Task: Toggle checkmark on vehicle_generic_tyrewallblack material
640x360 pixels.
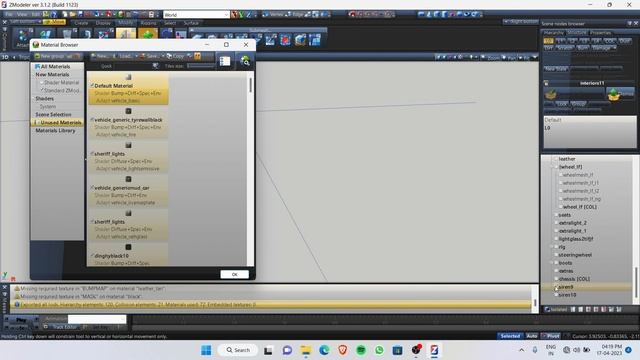Action: pyautogui.click(x=92, y=119)
